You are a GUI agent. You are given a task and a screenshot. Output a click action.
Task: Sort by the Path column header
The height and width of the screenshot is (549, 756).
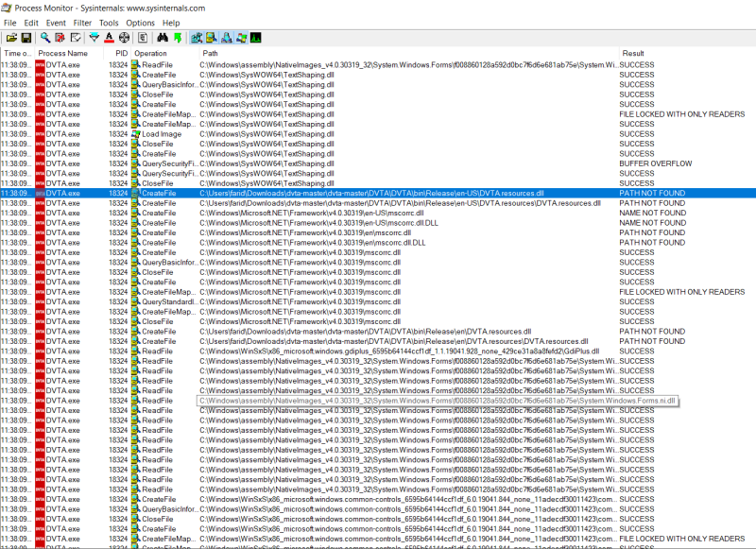point(408,53)
